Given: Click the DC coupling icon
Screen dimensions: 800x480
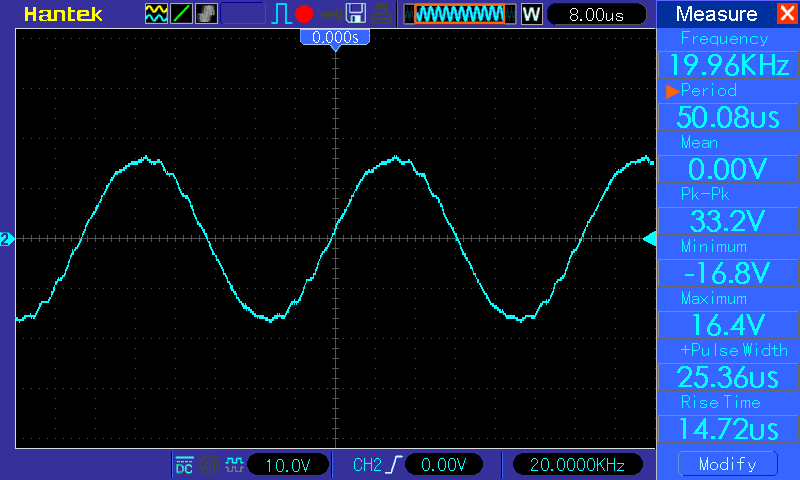Looking at the screenshot, I should pyautogui.click(x=184, y=465).
